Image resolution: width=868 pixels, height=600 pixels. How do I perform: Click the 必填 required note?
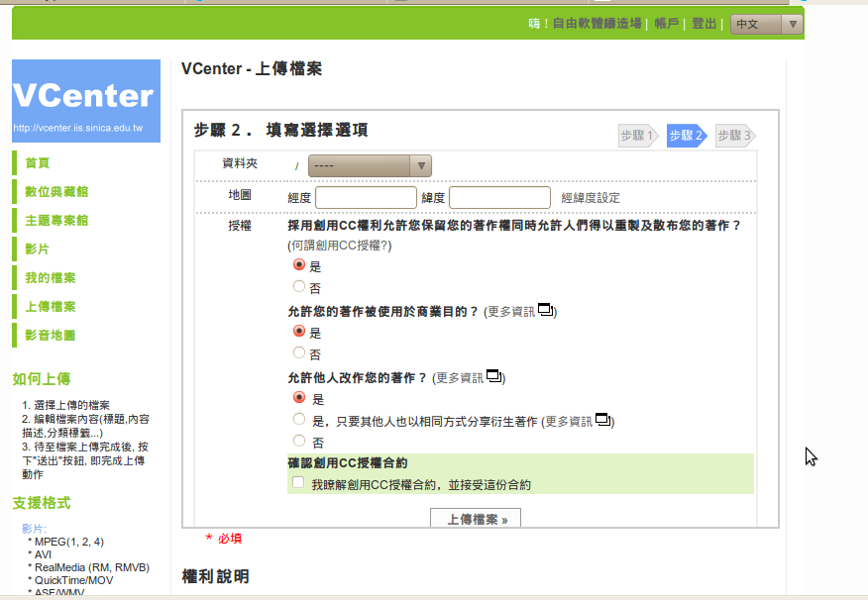pos(230,539)
